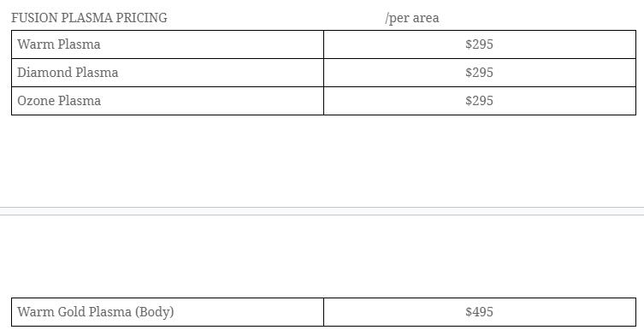Select the $495 price cell
This screenshot has width=644, height=336.
(479, 312)
